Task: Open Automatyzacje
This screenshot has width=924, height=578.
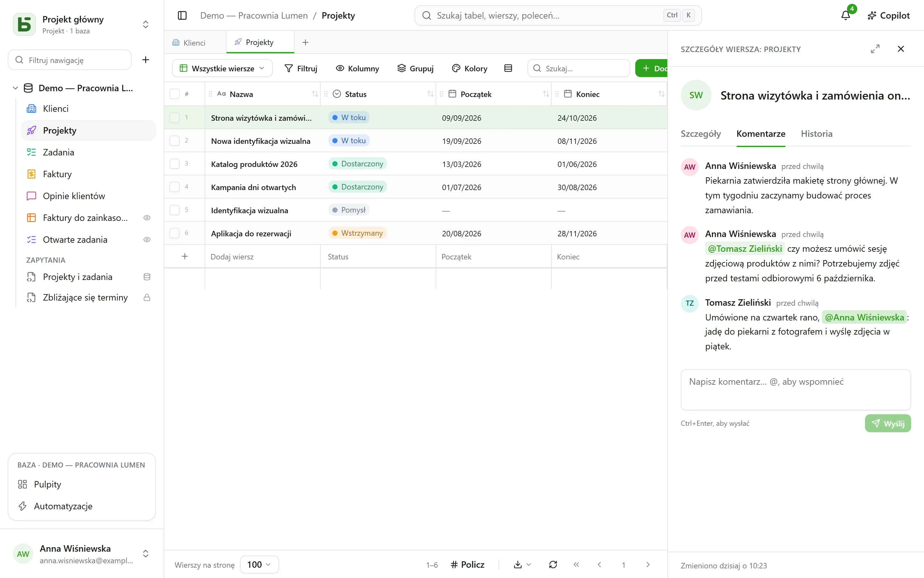Action: (82, 506)
